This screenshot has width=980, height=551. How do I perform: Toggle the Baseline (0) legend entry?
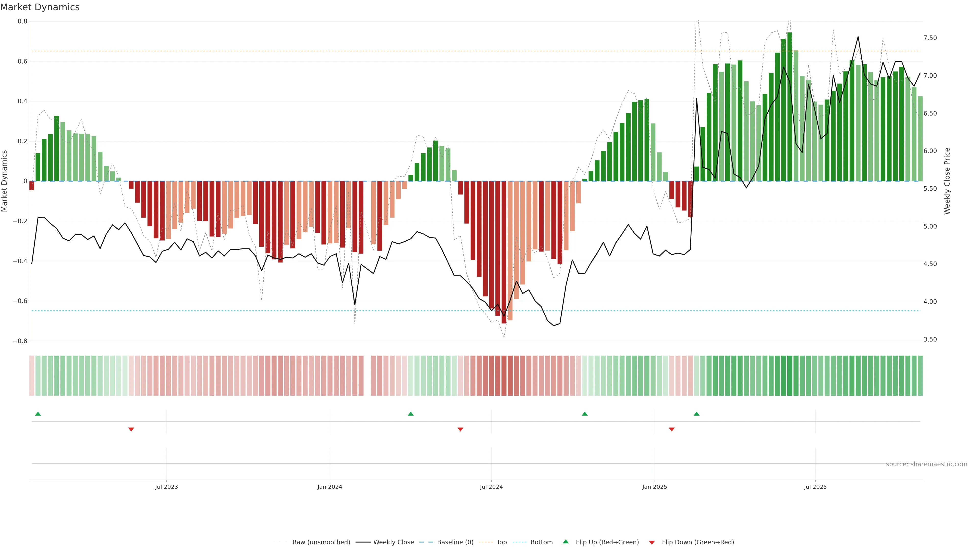point(455,542)
